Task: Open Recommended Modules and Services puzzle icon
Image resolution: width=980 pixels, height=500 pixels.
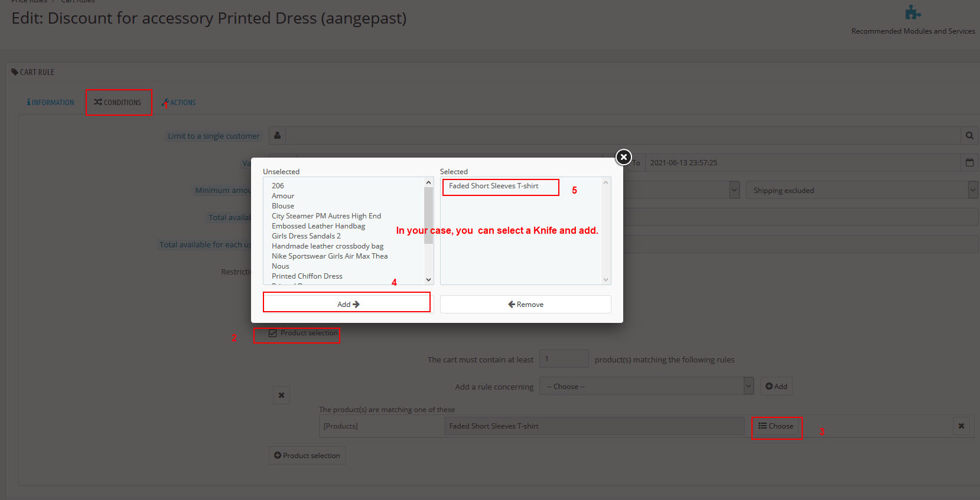Action: point(913,12)
